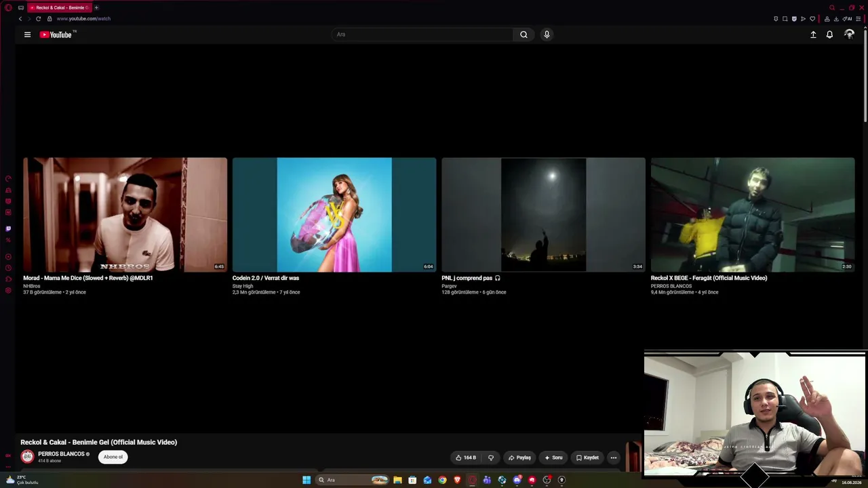868x488 pixels.
Task: Select the 'Reckol & Cakal' browser tab
Action: 60,7
